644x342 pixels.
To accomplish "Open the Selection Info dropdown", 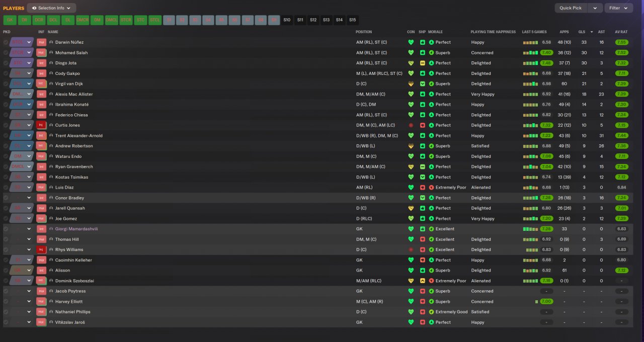I will (51, 8).
